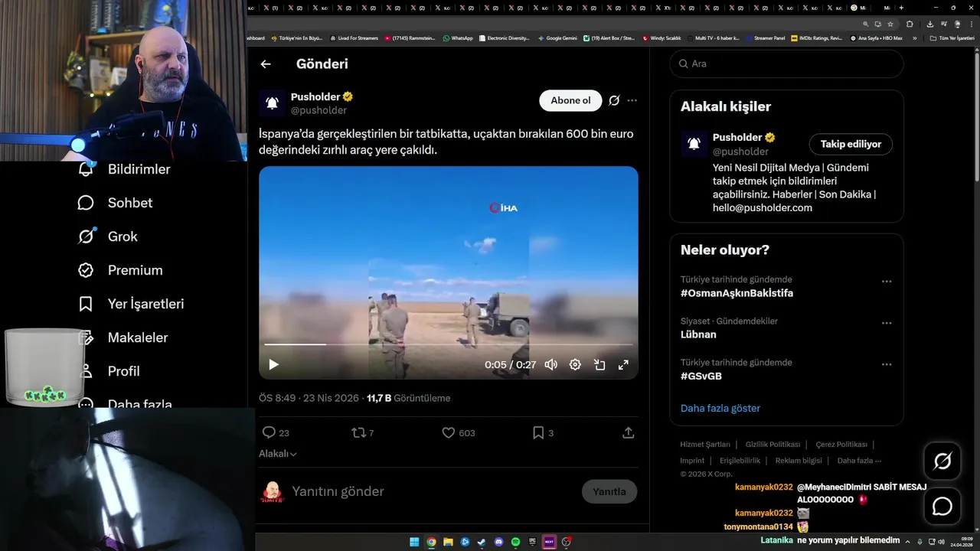Click the Abone ol button
Image resolution: width=980 pixels, height=551 pixels.
(x=570, y=100)
